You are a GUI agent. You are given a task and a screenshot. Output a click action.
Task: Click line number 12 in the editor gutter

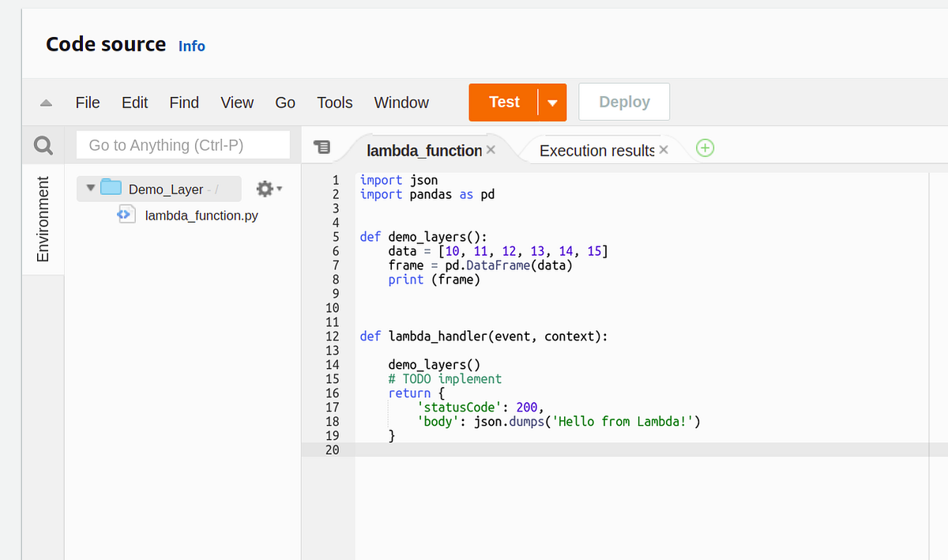click(332, 336)
